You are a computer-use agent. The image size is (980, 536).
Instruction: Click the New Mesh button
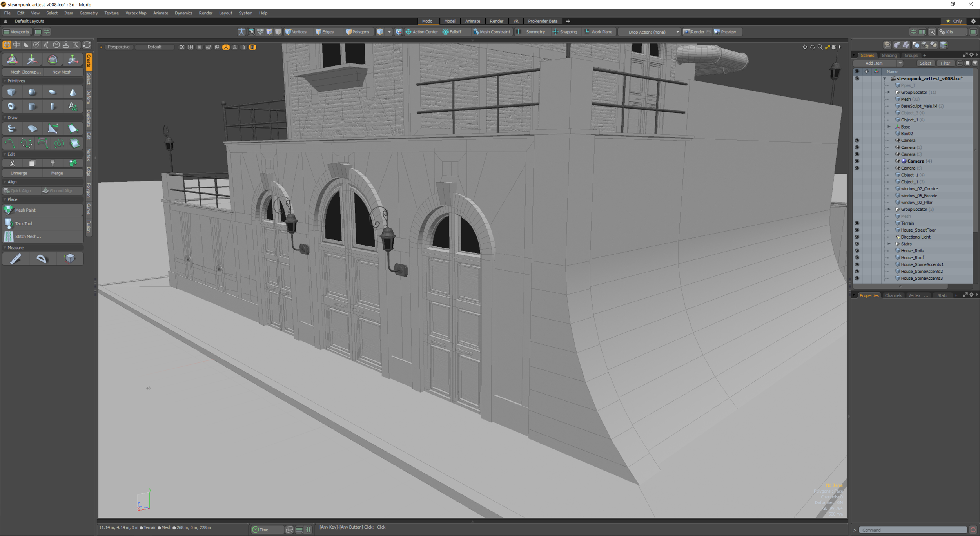tap(62, 72)
